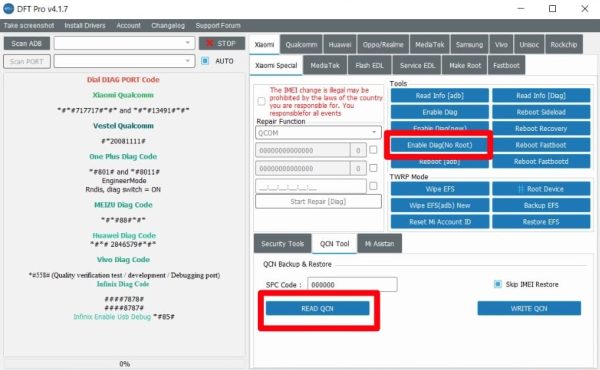Viewport: 600px width, 370px height.
Task: Select the Flash EDL sub-tab
Action: click(x=369, y=65)
